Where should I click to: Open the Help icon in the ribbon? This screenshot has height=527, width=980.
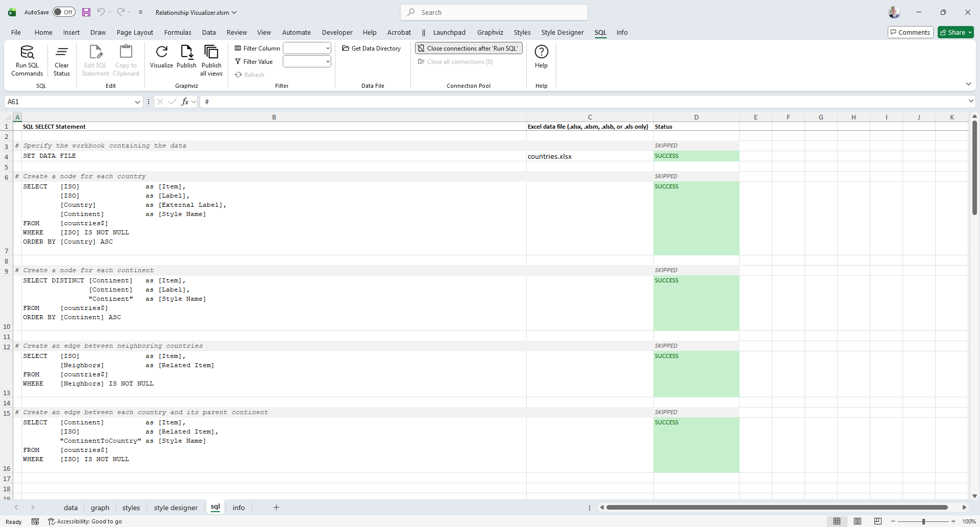click(541, 53)
